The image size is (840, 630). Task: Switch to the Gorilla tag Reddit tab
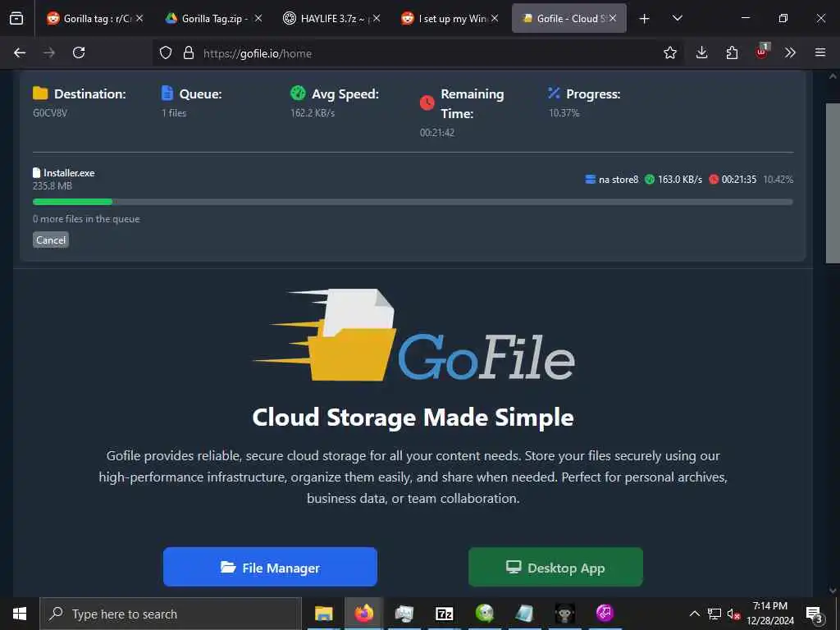pyautogui.click(x=94, y=18)
